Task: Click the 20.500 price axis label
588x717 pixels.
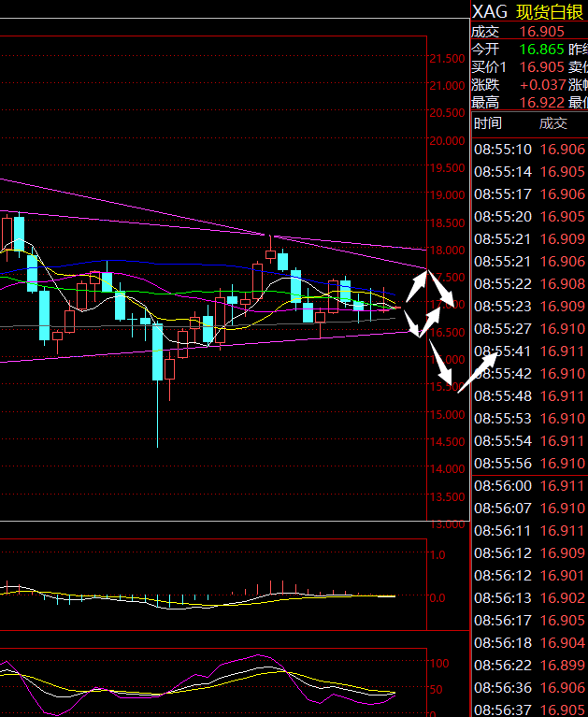Action: [447, 113]
